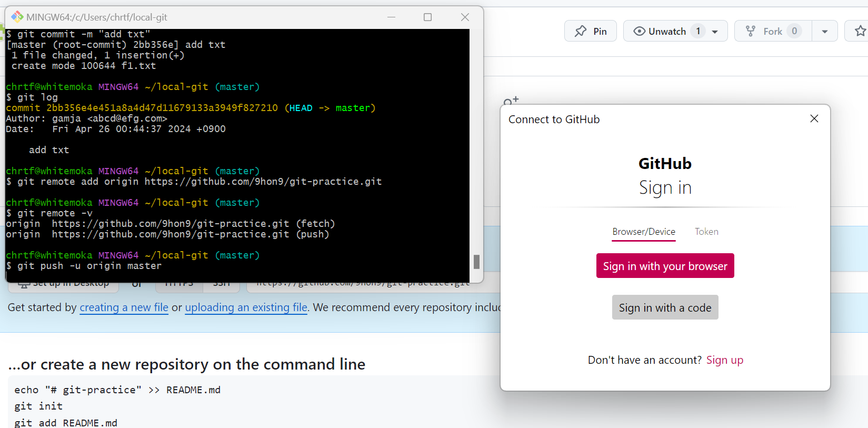Switch to the Token tab
Image resolution: width=868 pixels, height=428 pixels.
click(706, 232)
